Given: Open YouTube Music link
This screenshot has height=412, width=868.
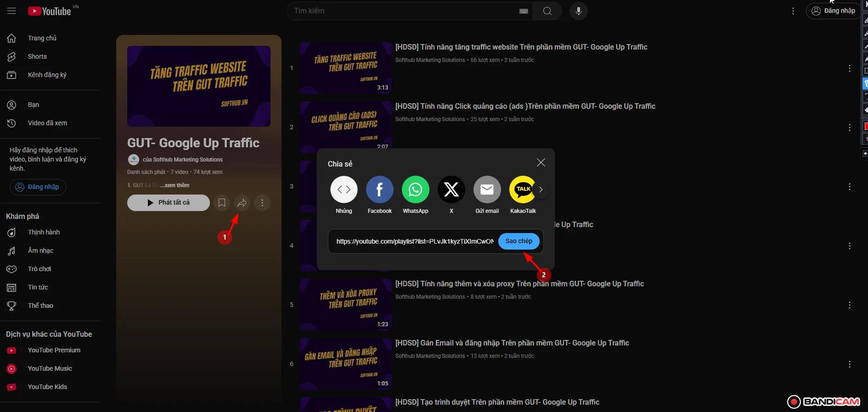Looking at the screenshot, I should (x=51, y=368).
